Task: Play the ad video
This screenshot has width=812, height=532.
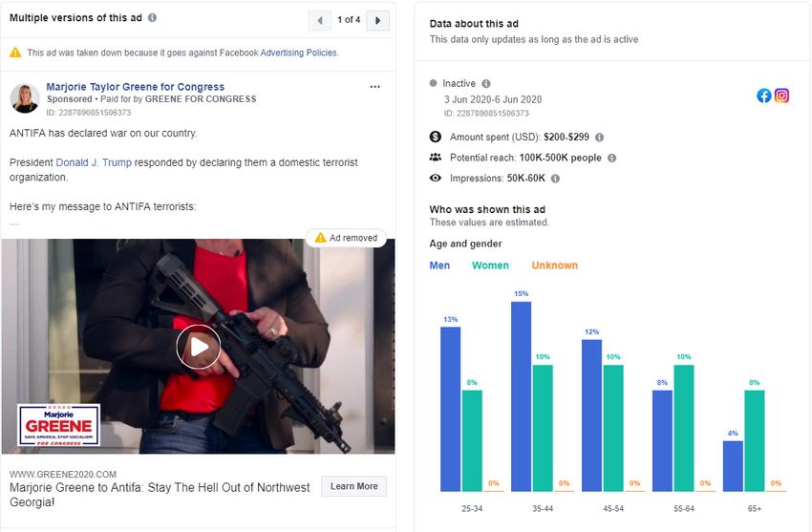Action: [x=199, y=347]
